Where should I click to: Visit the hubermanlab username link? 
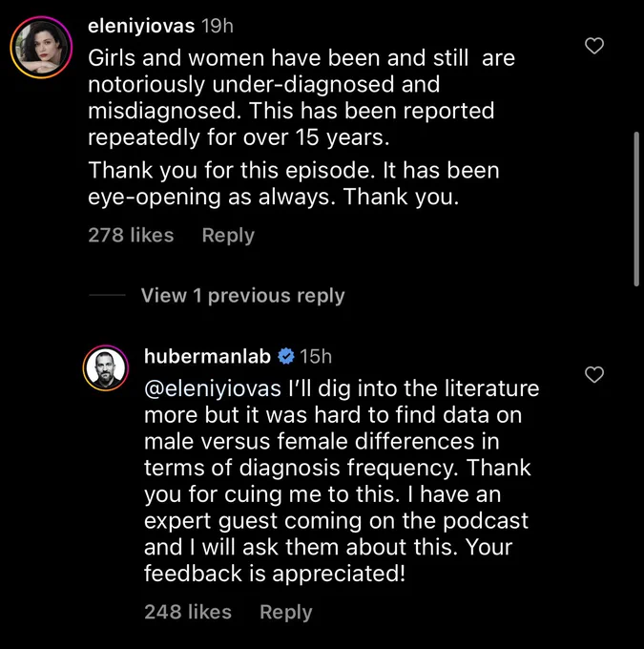(x=207, y=356)
